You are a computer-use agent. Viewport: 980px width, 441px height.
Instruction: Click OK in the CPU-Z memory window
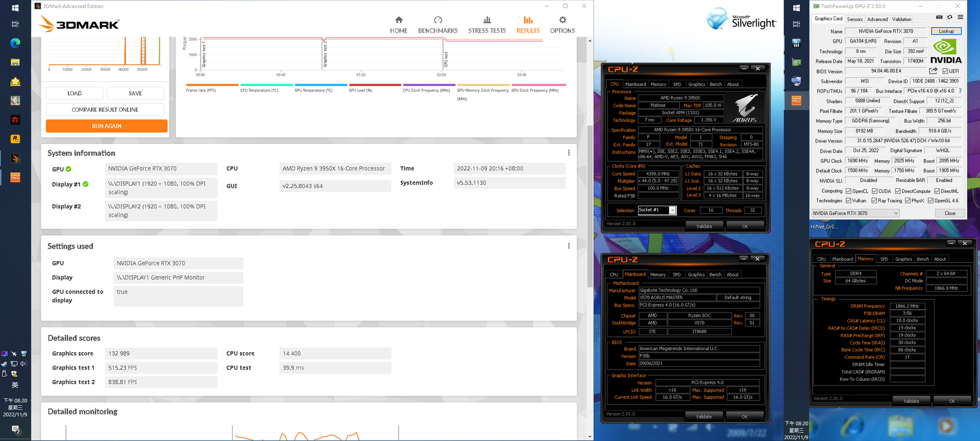pos(952,401)
